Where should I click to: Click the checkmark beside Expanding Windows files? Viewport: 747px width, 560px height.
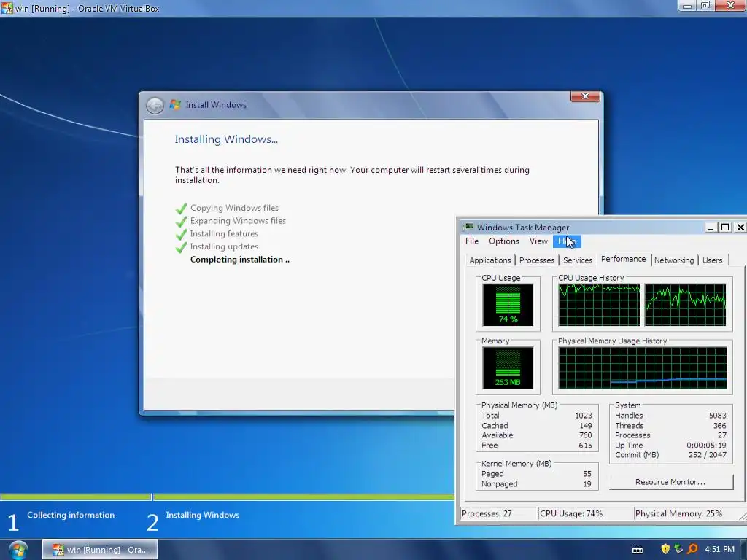pos(181,222)
